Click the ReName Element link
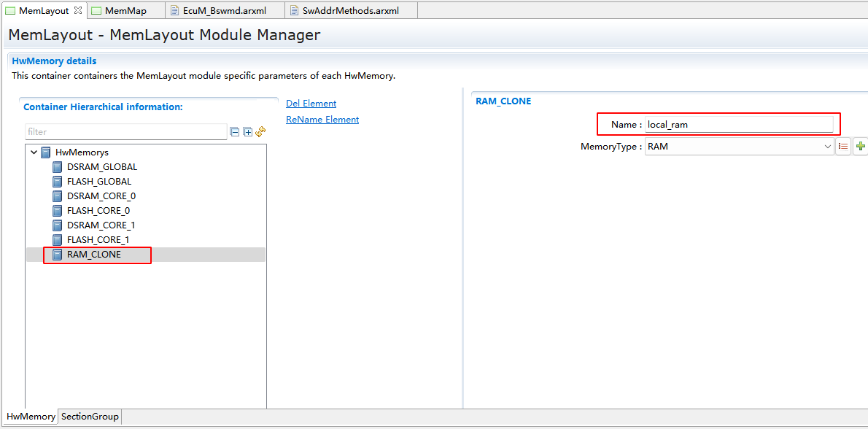 [322, 120]
